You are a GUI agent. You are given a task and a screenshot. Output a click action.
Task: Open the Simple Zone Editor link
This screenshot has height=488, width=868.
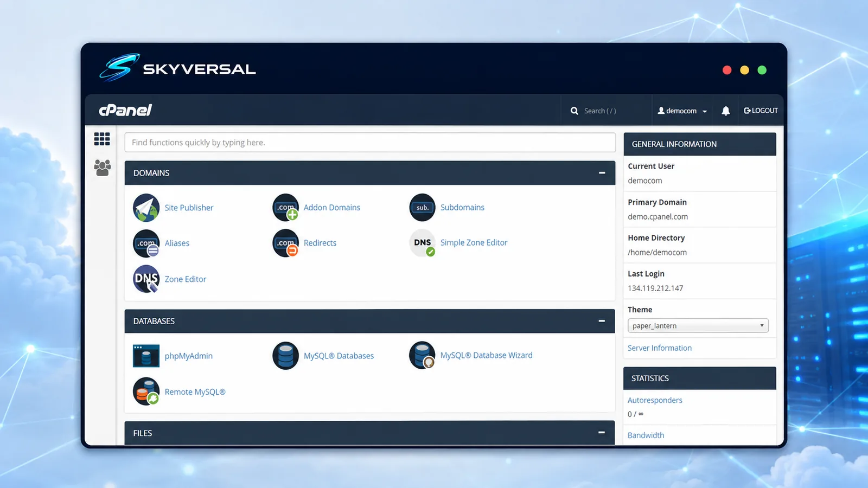click(474, 242)
